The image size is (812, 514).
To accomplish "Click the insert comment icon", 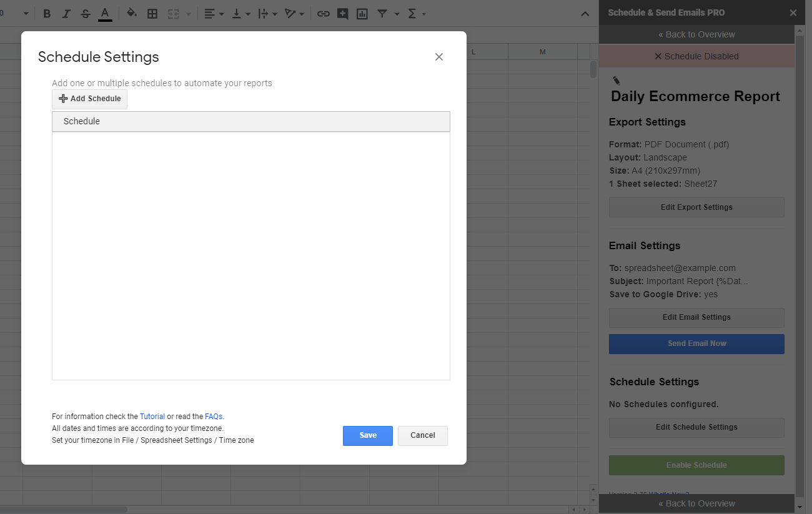I will (342, 14).
